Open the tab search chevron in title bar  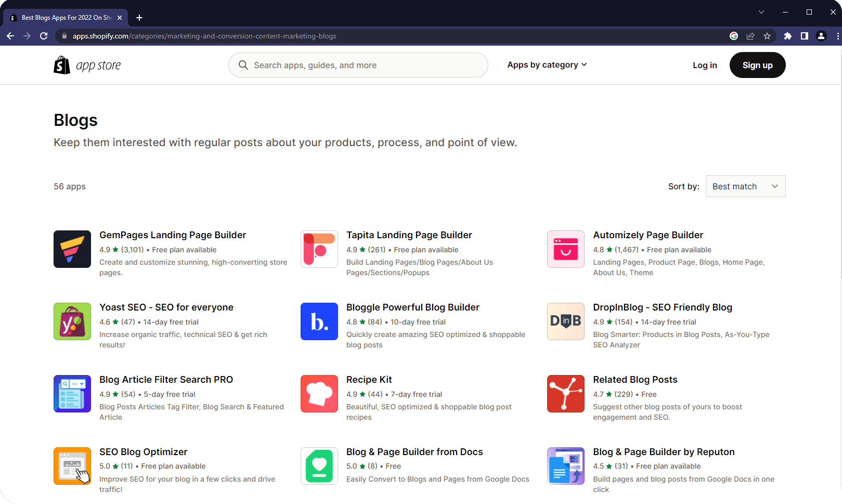pyautogui.click(x=761, y=12)
